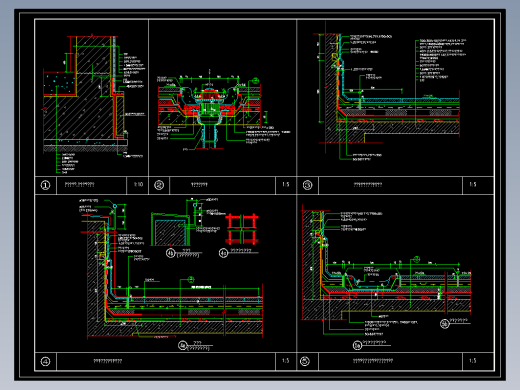Click the circled number 2 detail marker
520x390 pixels.
click(159, 185)
